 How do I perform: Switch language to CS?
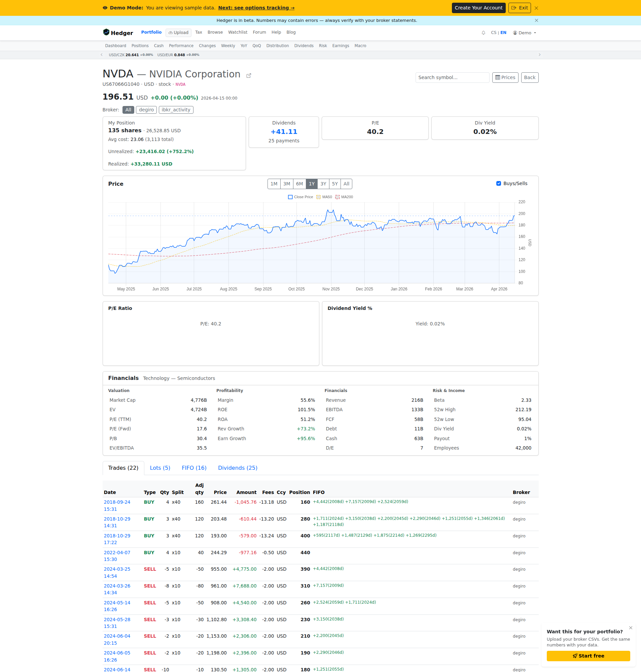pyautogui.click(x=493, y=33)
